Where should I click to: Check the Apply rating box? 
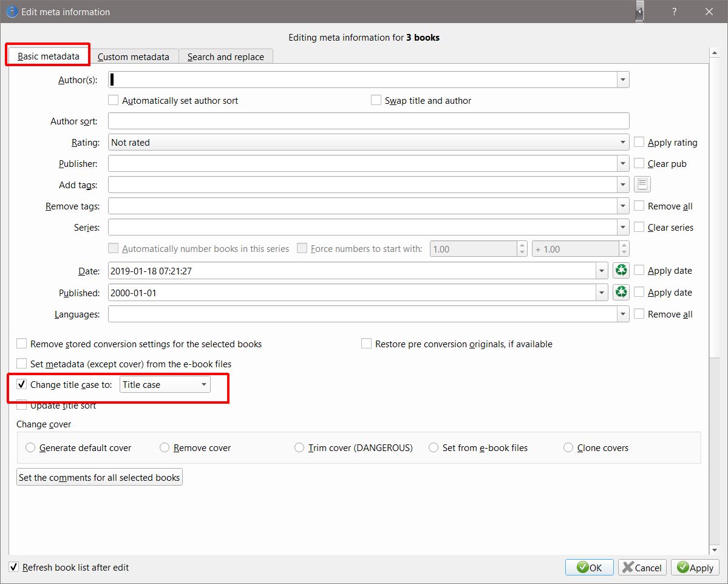tap(639, 142)
